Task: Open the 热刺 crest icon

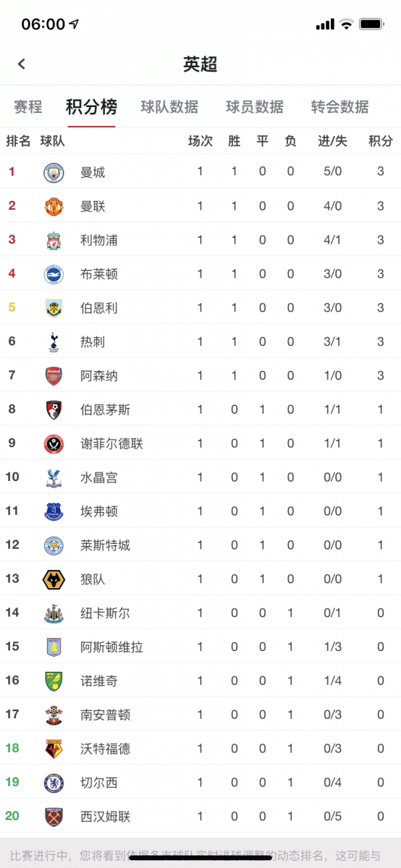Action: [x=54, y=342]
